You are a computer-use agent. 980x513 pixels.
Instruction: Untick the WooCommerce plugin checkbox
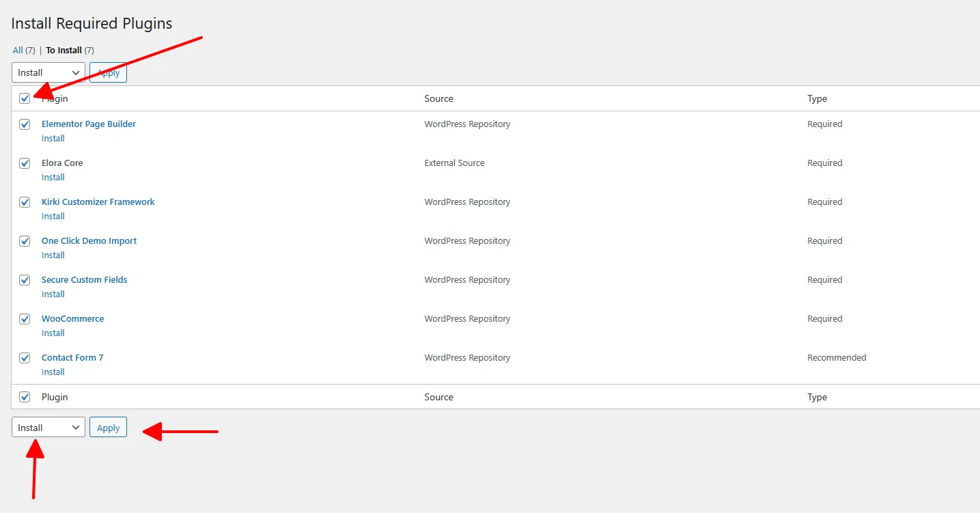(x=25, y=319)
